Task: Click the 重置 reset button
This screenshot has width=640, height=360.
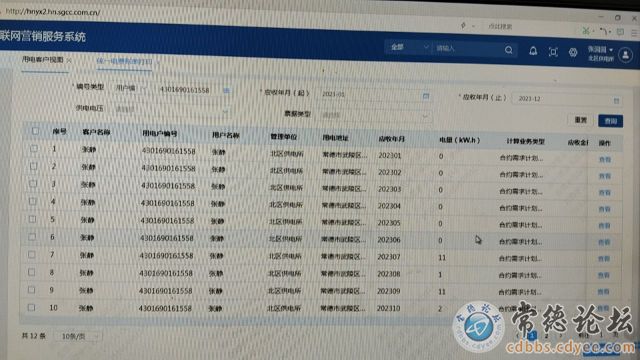Action: pos(580,120)
